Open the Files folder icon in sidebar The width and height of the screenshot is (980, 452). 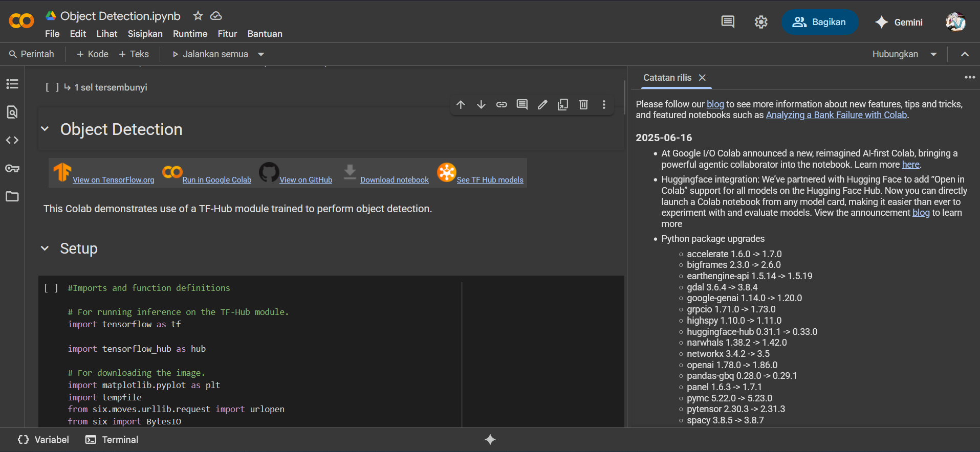[x=12, y=196]
